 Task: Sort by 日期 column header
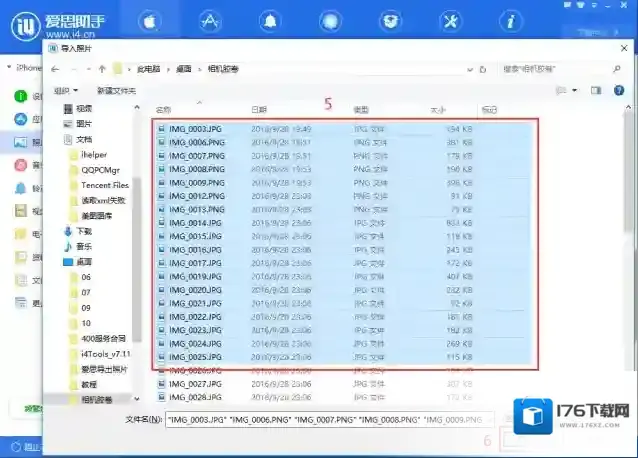pyautogui.click(x=259, y=110)
